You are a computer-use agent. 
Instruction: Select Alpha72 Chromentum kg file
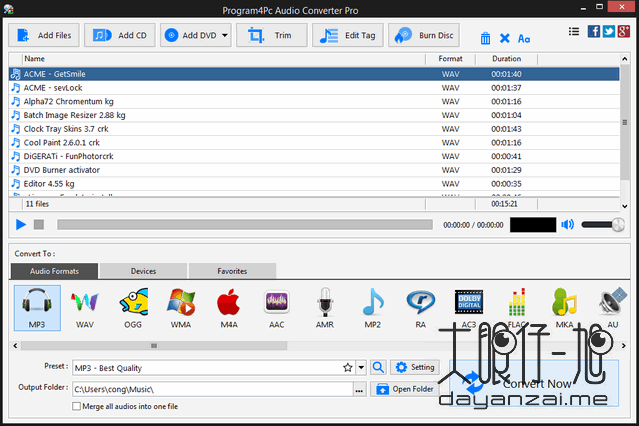click(x=314, y=102)
